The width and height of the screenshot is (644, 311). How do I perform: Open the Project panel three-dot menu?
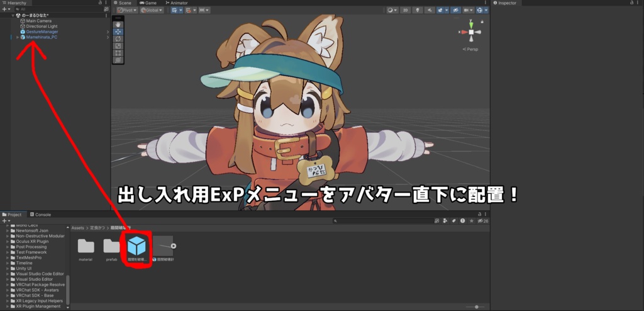(x=486, y=215)
